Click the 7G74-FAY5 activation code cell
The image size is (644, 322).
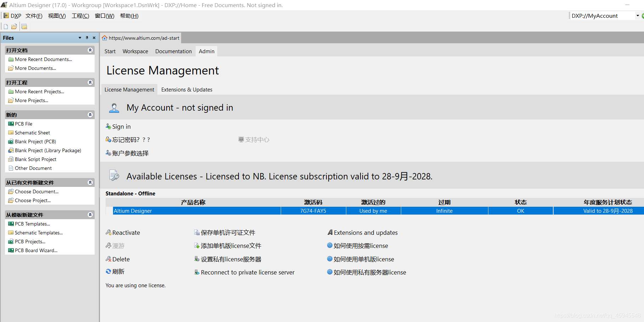(313, 211)
